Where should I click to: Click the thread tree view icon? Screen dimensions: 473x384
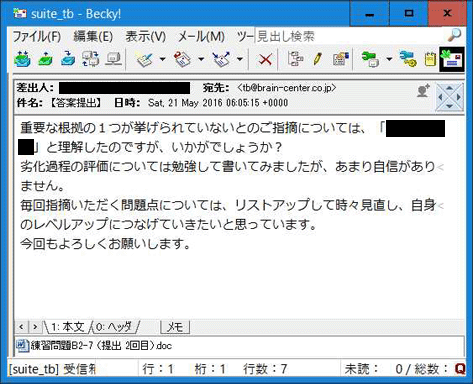(295, 59)
